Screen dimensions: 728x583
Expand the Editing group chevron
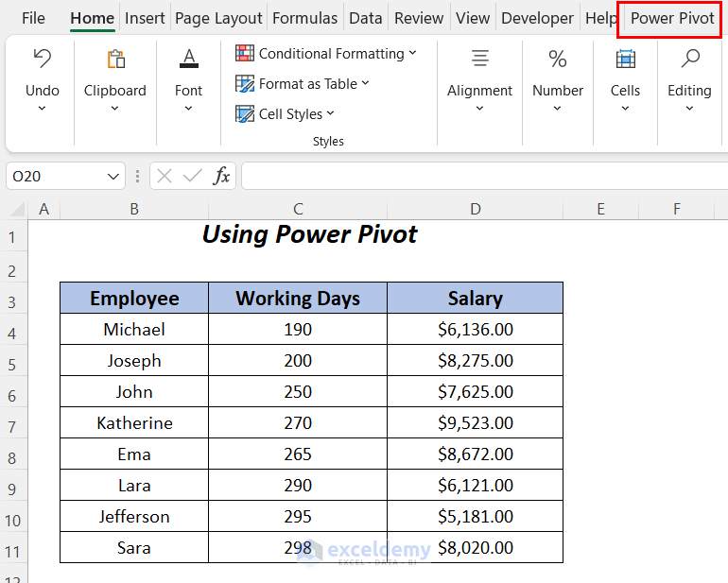(689, 109)
